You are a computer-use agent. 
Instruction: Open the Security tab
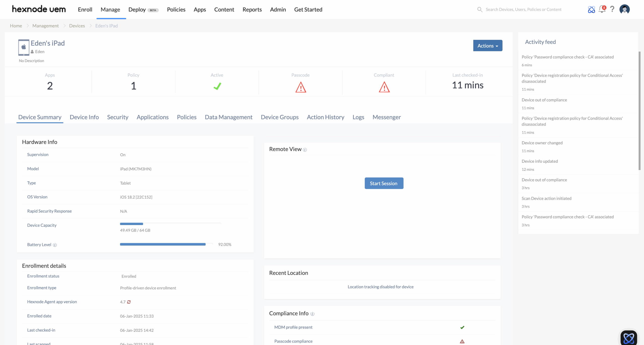tap(117, 117)
